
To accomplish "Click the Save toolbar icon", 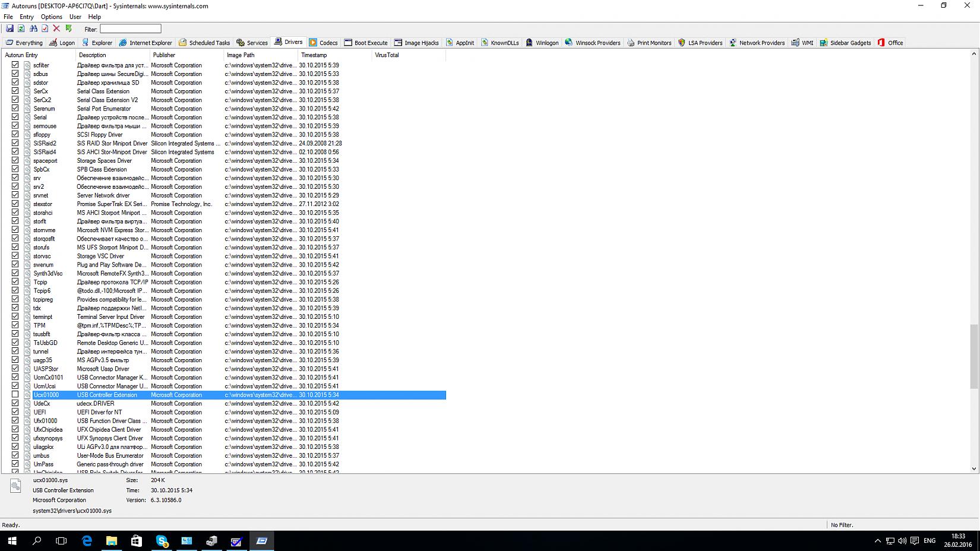I will 10,28.
